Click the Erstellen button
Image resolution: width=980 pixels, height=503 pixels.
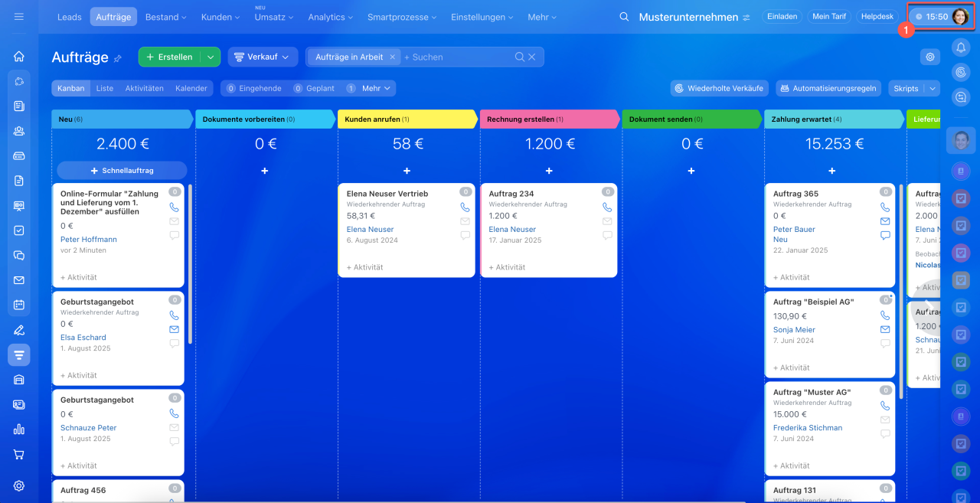(170, 57)
